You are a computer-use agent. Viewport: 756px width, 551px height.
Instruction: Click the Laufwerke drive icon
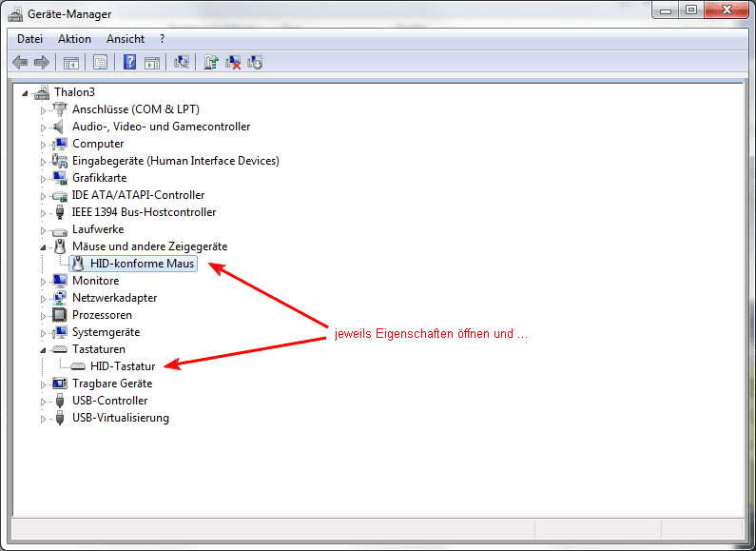pos(60,231)
